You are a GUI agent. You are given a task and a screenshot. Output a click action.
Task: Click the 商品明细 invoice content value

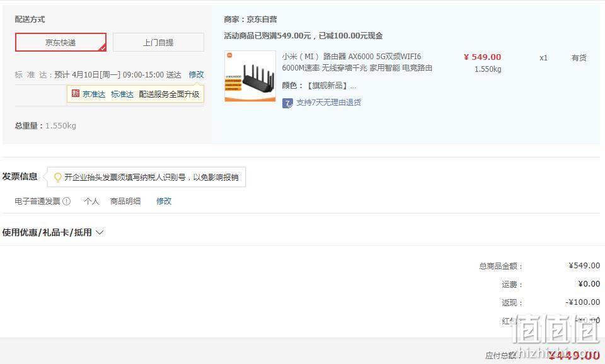click(125, 202)
